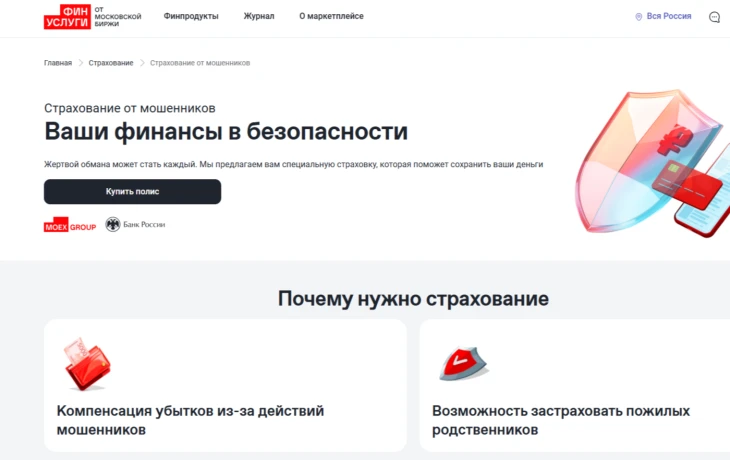Open О маркетплейсе menu item
Screen dimensions: 730x460
[x=331, y=16]
